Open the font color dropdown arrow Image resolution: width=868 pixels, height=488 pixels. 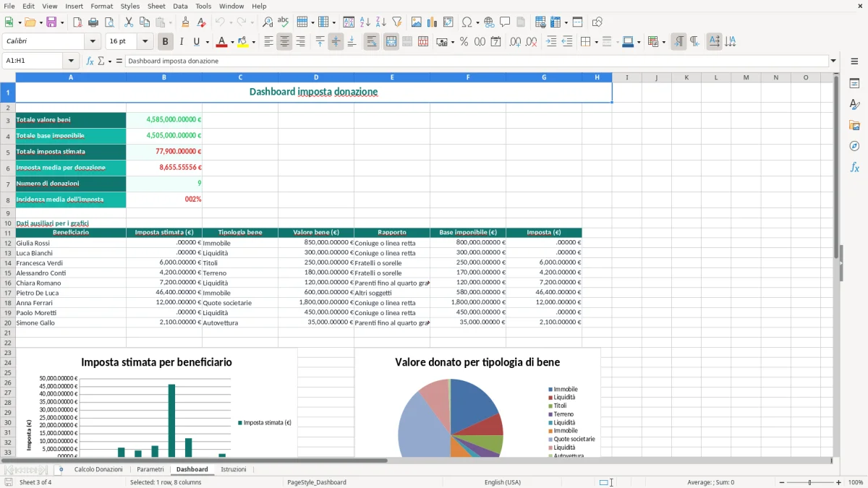pos(231,42)
